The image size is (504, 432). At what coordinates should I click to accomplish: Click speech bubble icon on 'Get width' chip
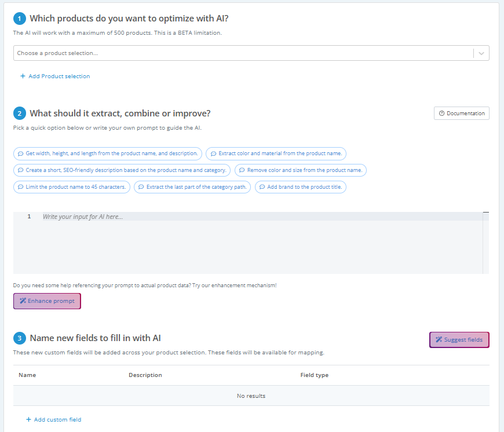pos(21,153)
